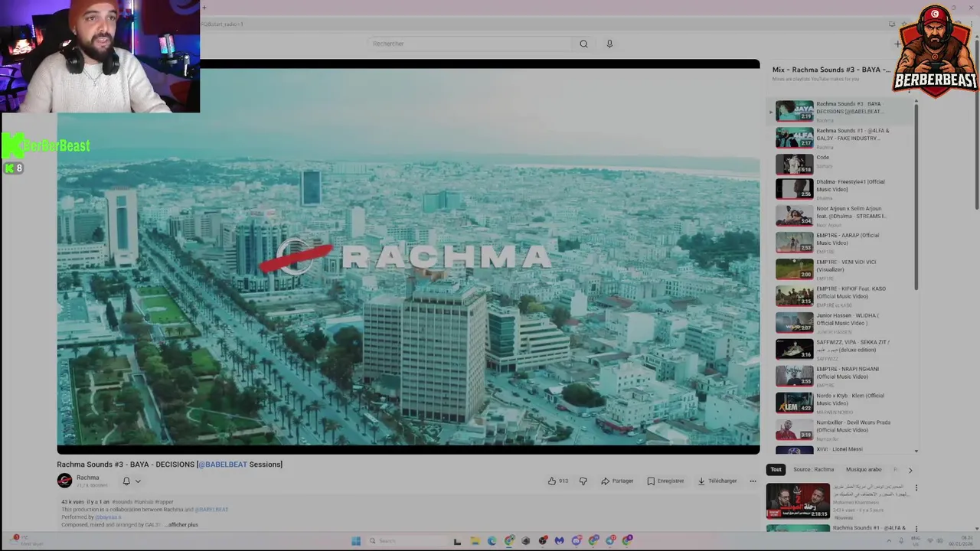The height and width of the screenshot is (551, 980).
Task: Open Microsoft Edge from the taskbar
Action: click(492, 541)
